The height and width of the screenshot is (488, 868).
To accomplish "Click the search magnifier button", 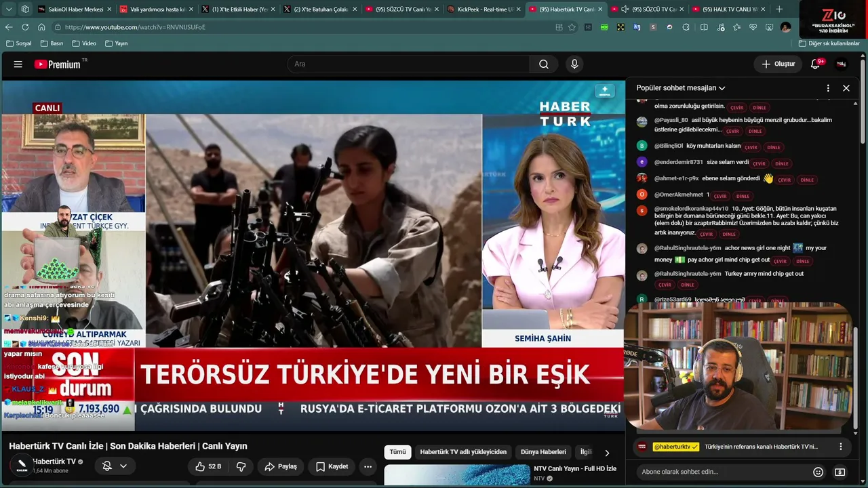I will tap(544, 64).
